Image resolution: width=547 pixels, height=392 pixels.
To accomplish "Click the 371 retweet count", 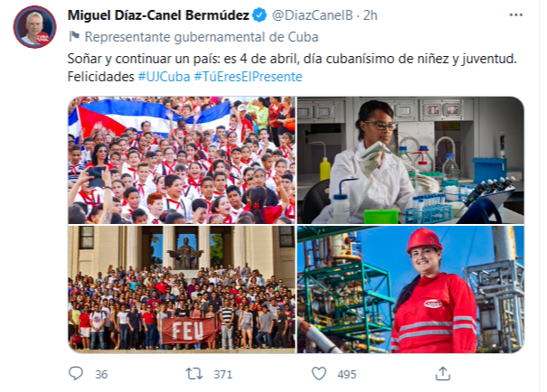I will (x=223, y=374).
